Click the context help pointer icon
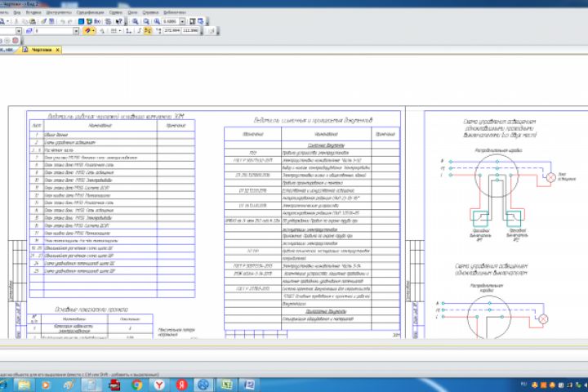Screen dimensions: 588x392 (119, 21)
